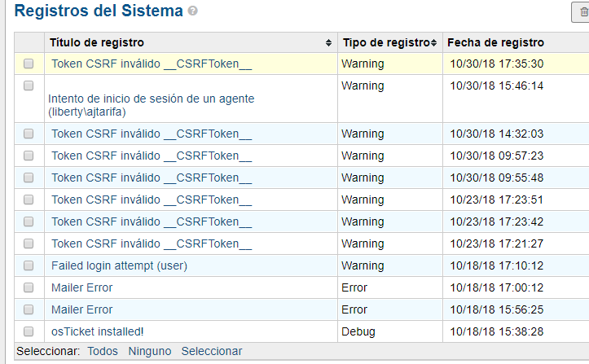Sort by Título de registro arrows
This screenshot has height=364, width=589.
coord(328,43)
